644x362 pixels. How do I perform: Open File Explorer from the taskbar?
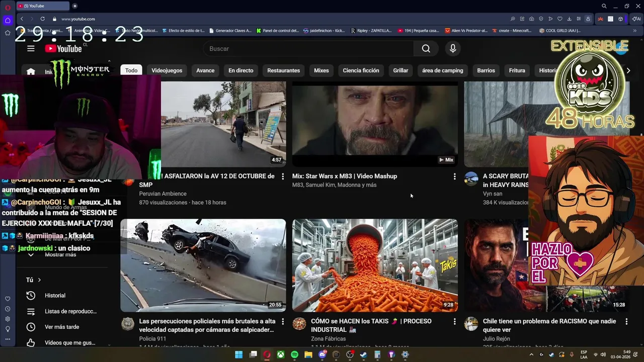click(x=308, y=354)
